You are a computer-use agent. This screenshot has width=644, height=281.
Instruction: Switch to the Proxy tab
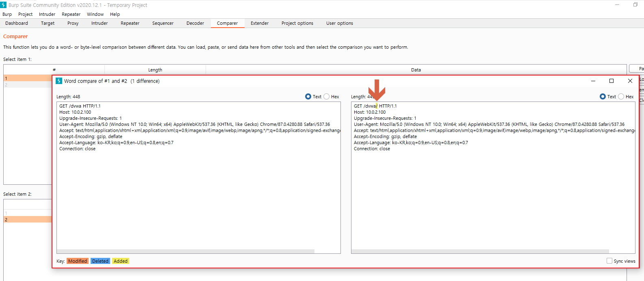tap(73, 23)
